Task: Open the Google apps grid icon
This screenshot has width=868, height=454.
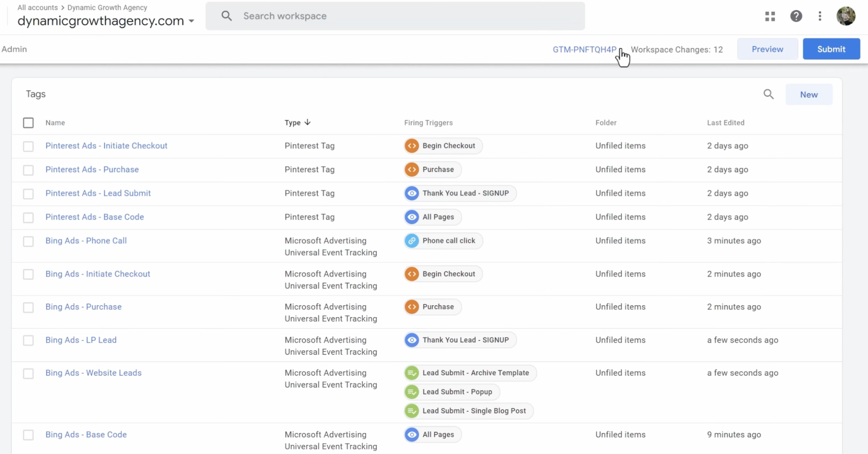Action: tap(770, 16)
